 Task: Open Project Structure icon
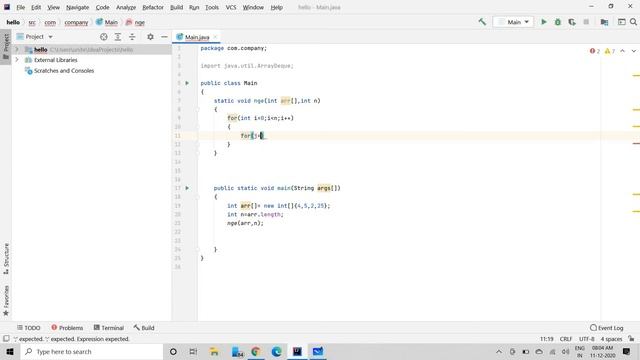pyautogui.click(x=604, y=22)
